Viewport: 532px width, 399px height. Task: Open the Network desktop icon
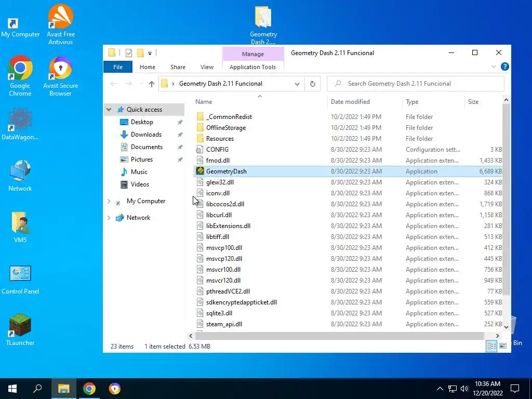(20, 176)
